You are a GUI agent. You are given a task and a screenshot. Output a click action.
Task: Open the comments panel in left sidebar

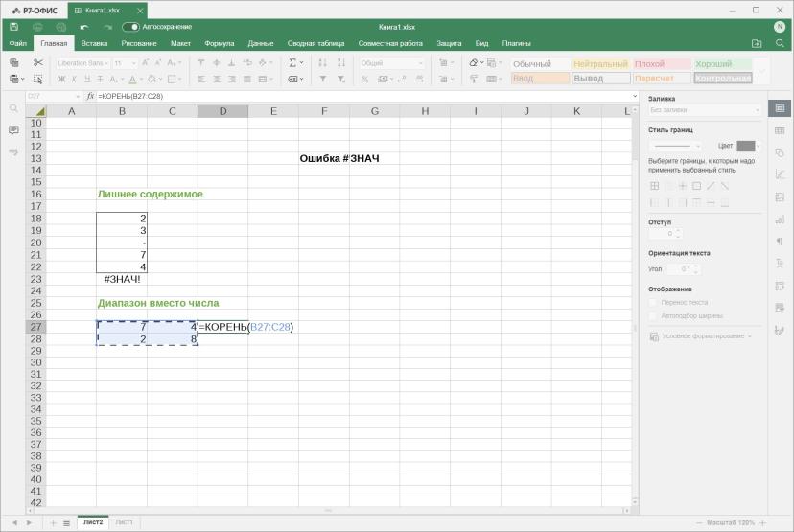point(13,130)
